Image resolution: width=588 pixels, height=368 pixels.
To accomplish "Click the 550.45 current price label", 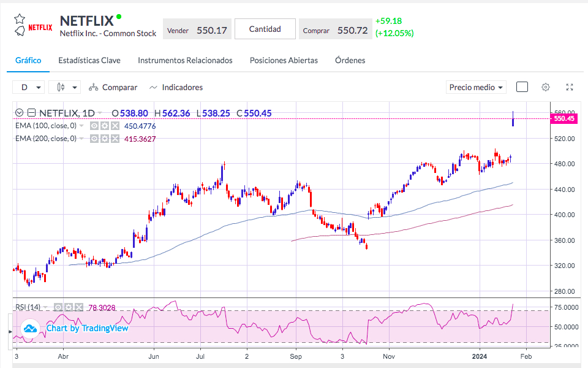I will point(564,118).
